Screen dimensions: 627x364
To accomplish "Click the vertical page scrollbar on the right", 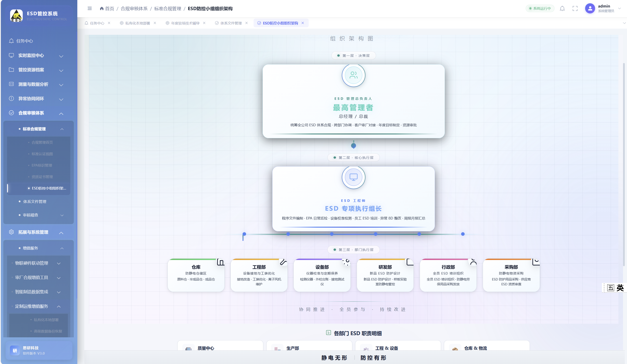I will (x=624, y=164).
